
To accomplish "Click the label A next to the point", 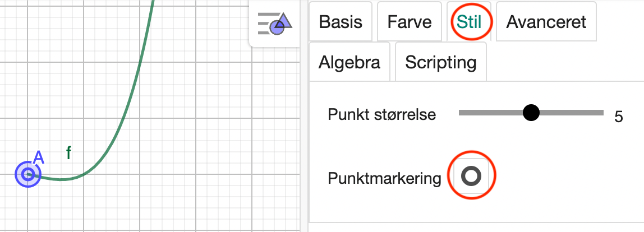I will [38, 157].
